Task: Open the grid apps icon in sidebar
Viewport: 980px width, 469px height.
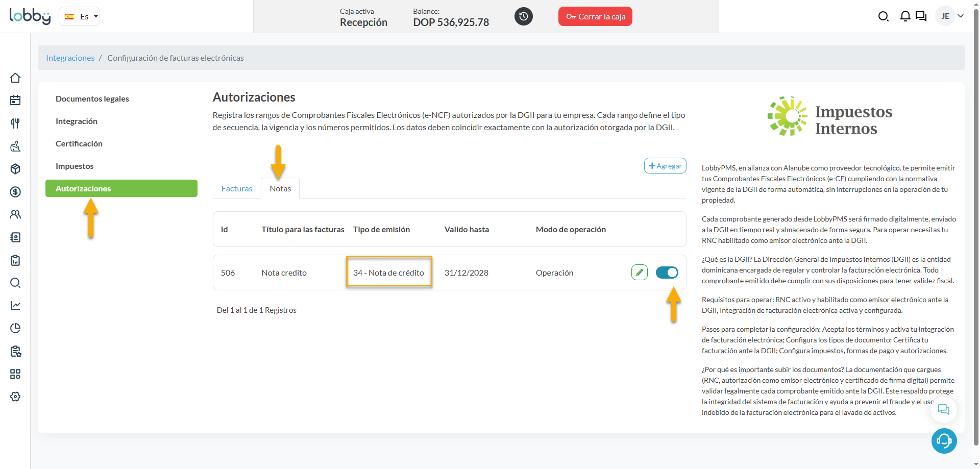Action: [x=15, y=374]
